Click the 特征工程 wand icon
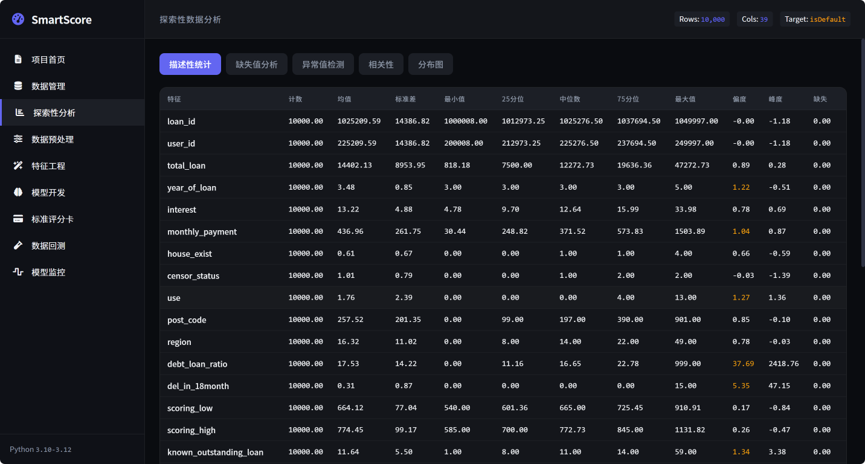The width and height of the screenshot is (865, 464). click(x=18, y=166)
